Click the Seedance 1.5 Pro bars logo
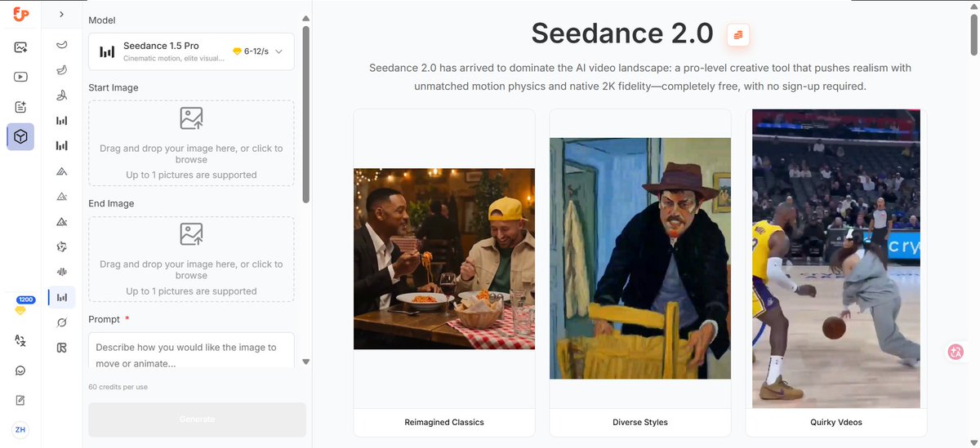Image resolution: width=980 pixels, height=448 pixels. 107,51
